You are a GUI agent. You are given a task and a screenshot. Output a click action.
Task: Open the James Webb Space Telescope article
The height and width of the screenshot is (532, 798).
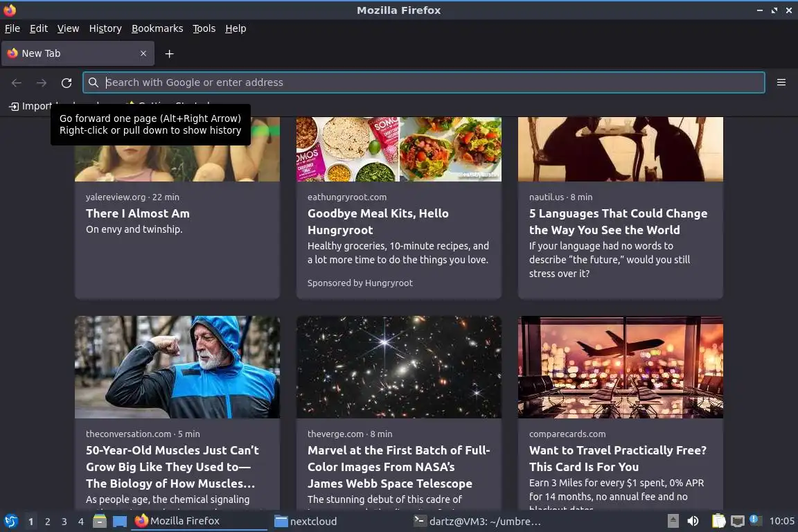[x=398, y=467]
